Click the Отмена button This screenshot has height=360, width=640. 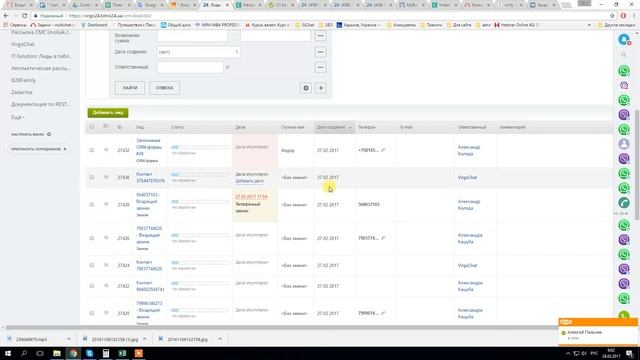pyautogui.click(x=164, y=88)
